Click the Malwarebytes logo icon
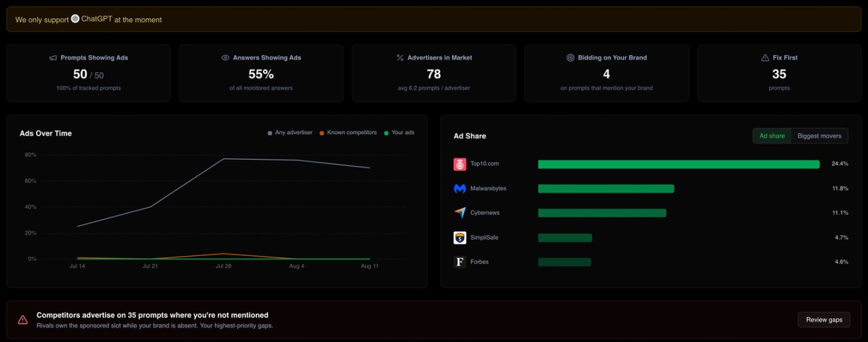Viewport: 868px width, 342px height. pos(460,188)
